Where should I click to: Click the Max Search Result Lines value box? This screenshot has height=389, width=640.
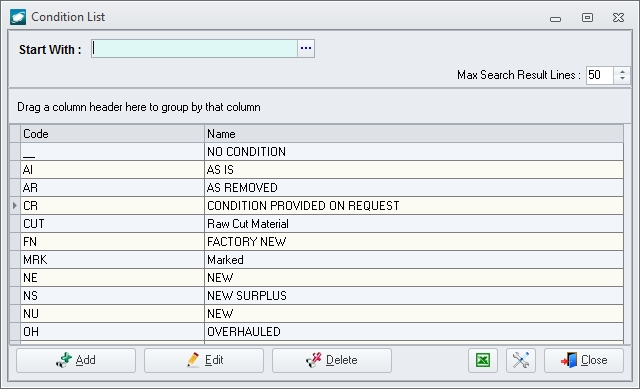600,75
